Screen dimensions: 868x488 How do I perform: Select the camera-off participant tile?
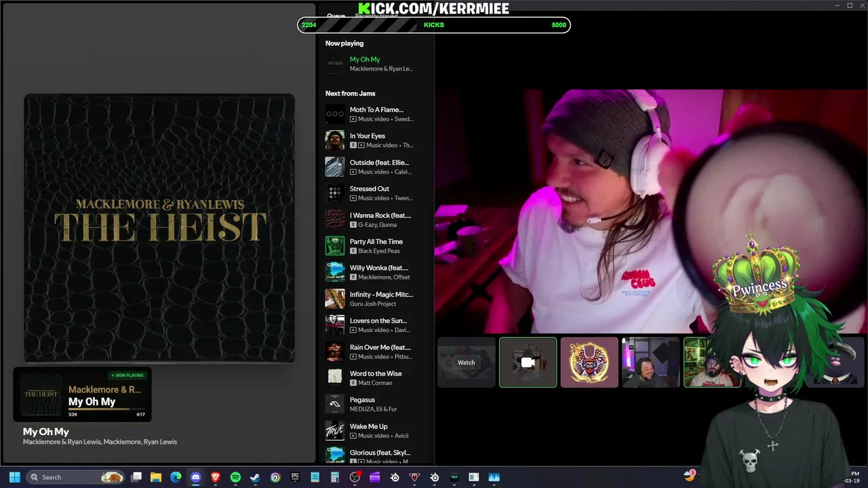pyautogui.click(x=528, y=363)
